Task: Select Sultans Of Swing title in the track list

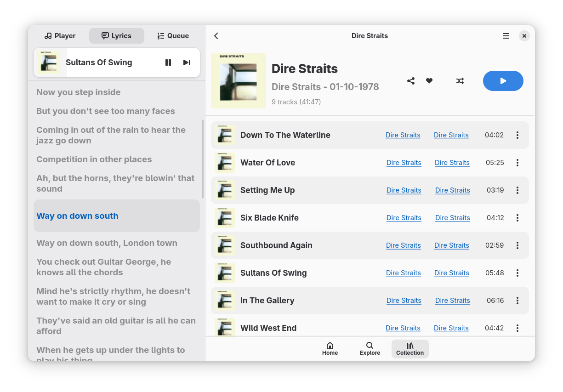Action: tap(273, 273)
